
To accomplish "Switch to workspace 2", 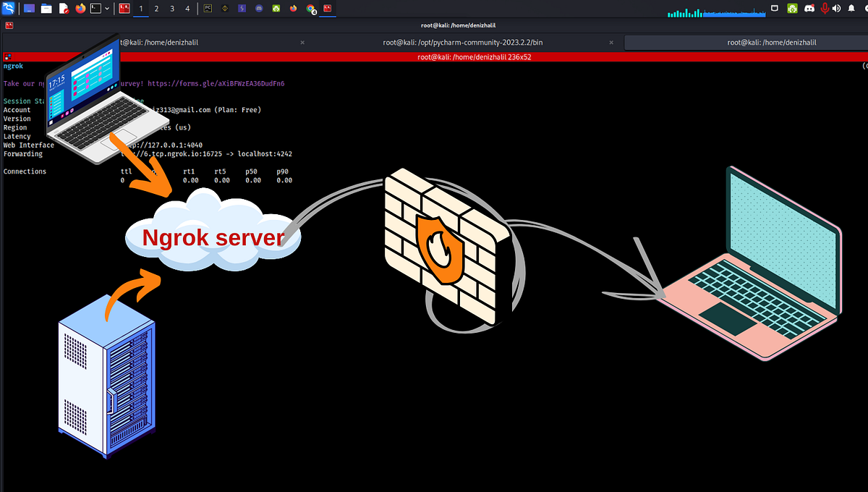I will tap(156, 8).
